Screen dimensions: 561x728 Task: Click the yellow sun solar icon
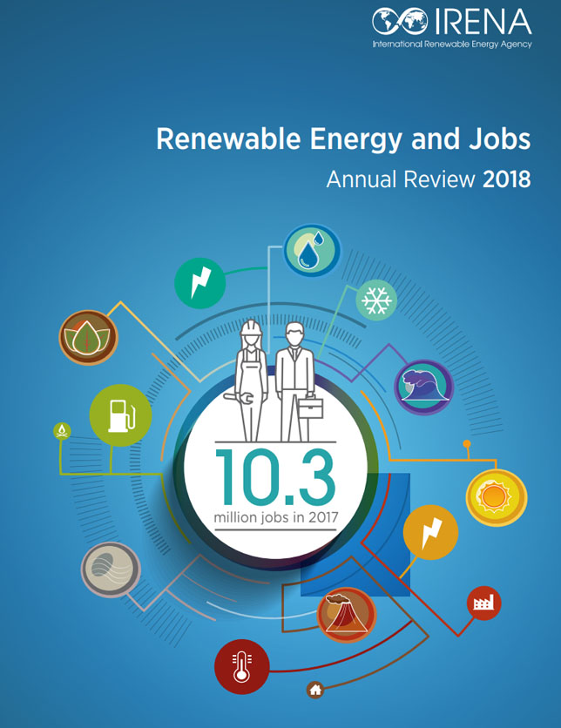click(x=497, y=497)
